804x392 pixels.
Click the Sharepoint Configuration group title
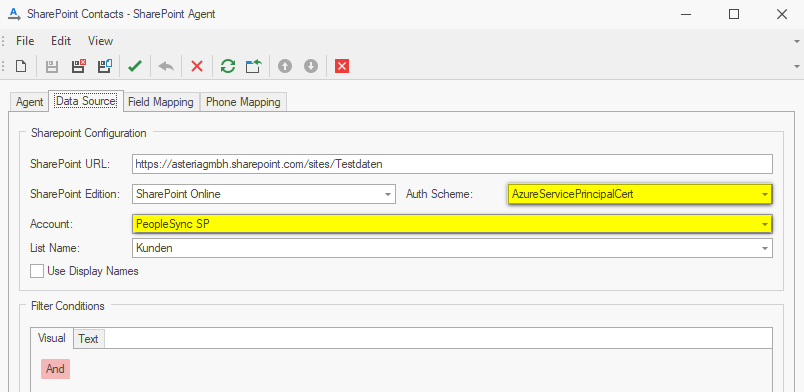pyautogui.click(x=89, y=133)
